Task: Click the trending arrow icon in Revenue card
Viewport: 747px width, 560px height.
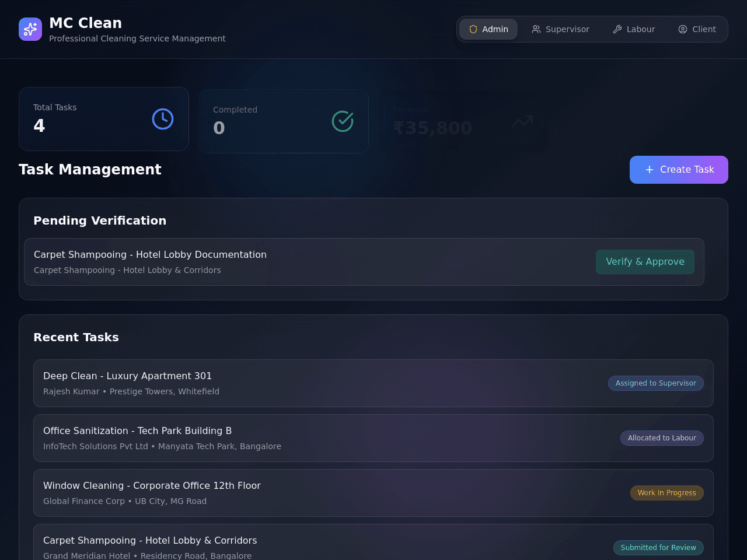Action: [522, 121]
